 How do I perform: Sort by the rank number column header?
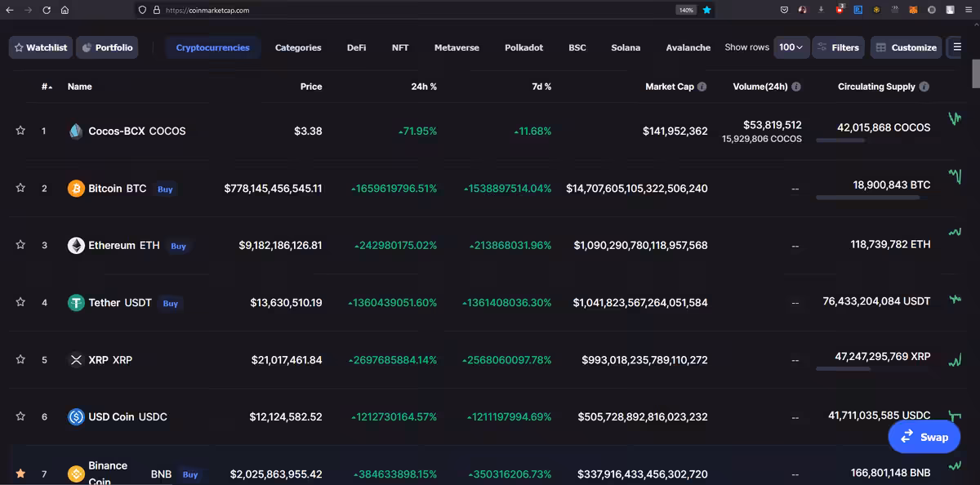click(x=47, y=87)
